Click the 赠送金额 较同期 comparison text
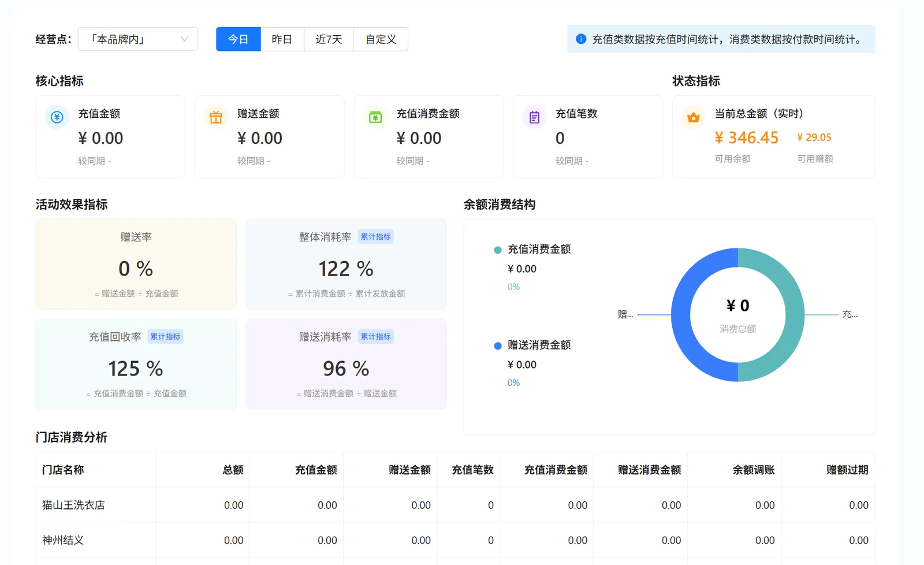Screen dimensions: 924x565 (x=254, y=161)
